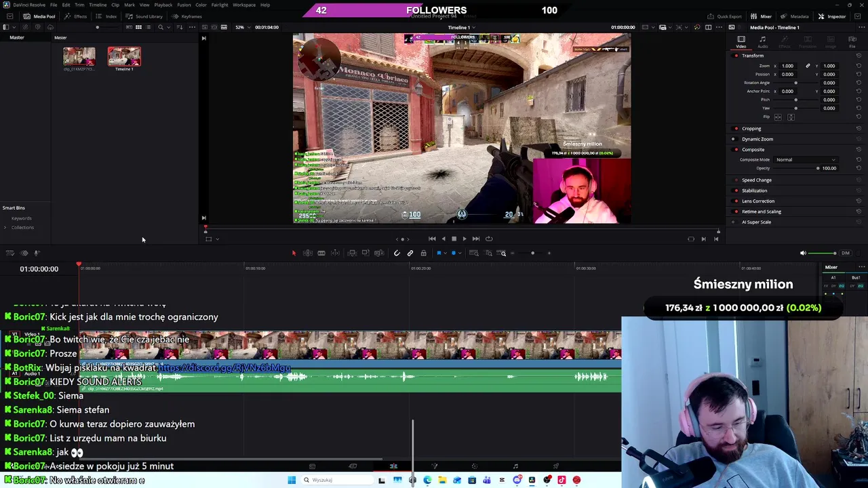Expand the AI Super Scale section
Image resolution: width=868 pixels, height=488 pixels.
click(756, 222)
